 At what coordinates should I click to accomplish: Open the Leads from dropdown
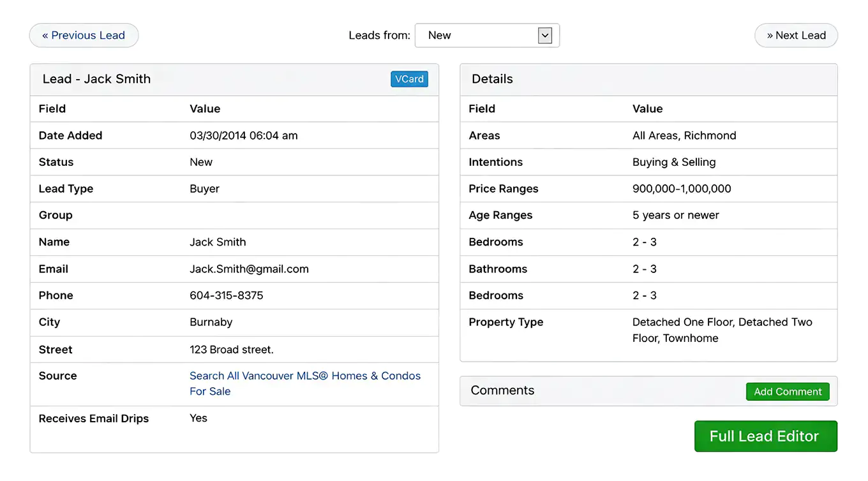point(487,36)
